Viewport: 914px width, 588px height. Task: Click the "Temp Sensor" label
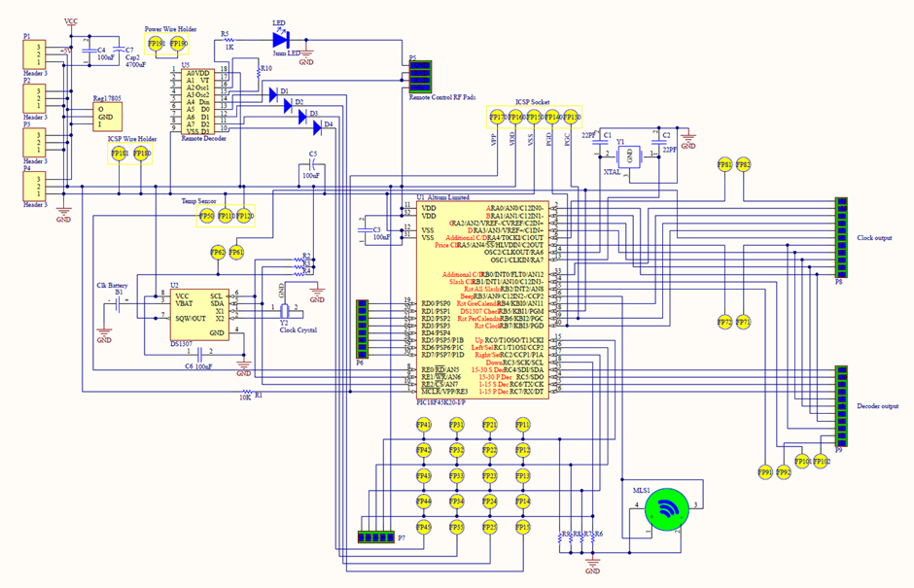click(198, 201)
